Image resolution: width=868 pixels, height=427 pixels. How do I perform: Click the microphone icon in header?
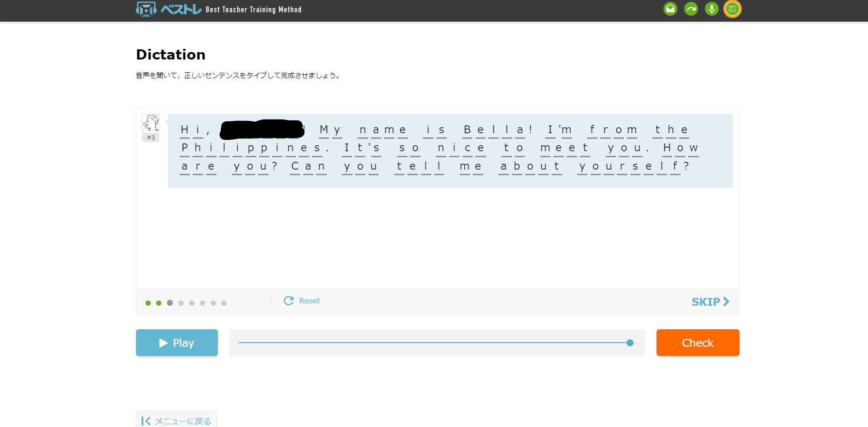[x=711, y=9]
